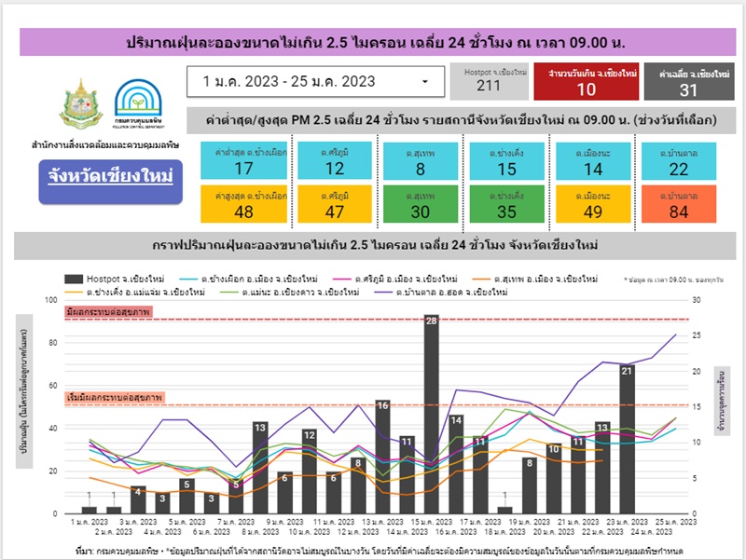Open the date range dropdown
Viewport: 746px width, 560px height.
coord(313,82)
